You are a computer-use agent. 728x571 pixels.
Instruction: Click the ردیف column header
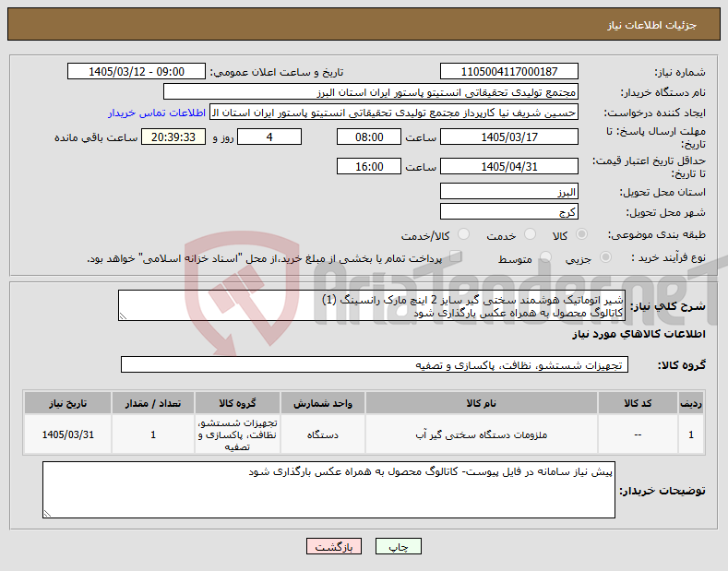tap(691, 403)
